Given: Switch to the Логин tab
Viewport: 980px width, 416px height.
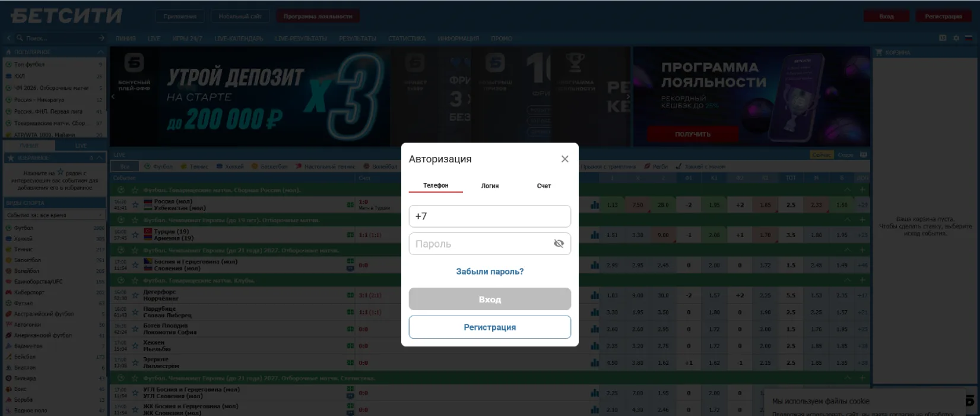Looking at the screenshot, I should click(x=490, y=186).
